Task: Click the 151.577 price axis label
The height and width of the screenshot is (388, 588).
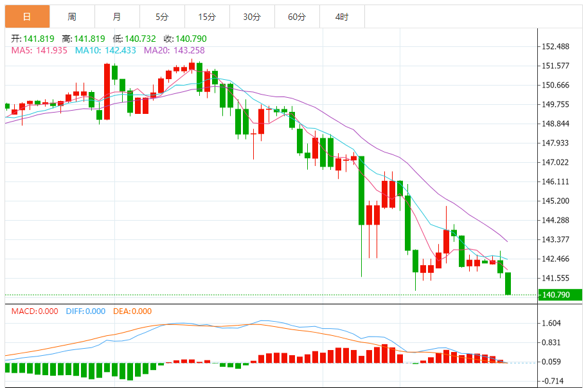Action: click(555, 66)
